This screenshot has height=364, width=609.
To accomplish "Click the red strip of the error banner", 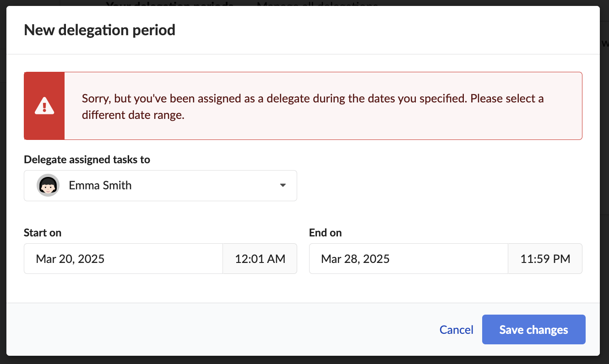I will pos(44,106).
